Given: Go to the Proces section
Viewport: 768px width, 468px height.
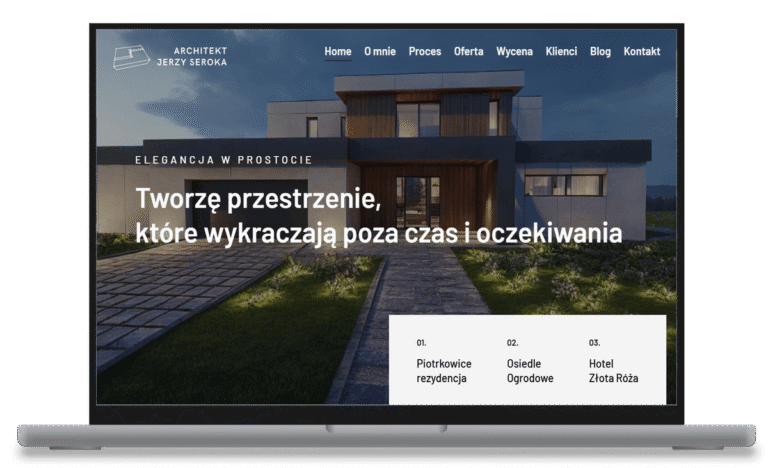Looking at the screenshot, I should point(425,51).
